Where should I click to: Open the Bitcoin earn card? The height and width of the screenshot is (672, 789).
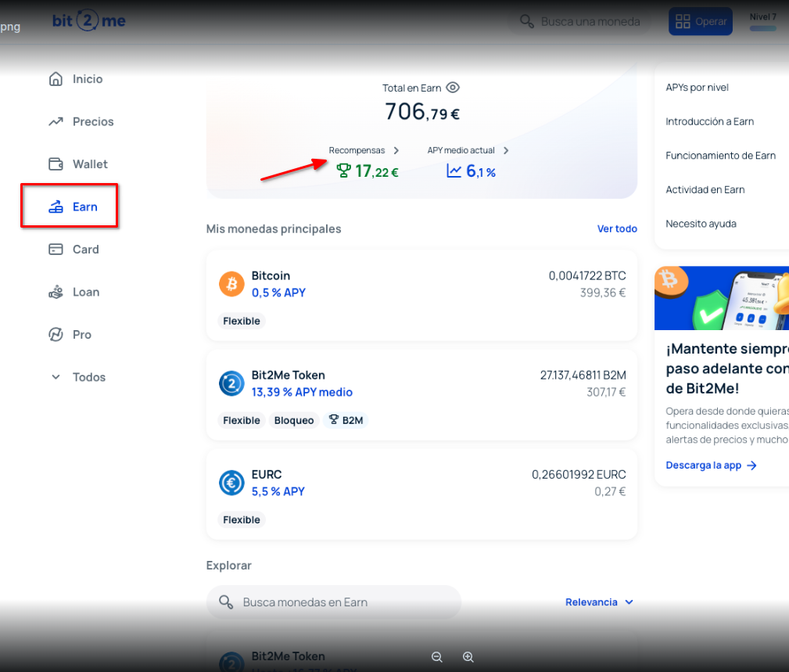(x=421, y=296)
